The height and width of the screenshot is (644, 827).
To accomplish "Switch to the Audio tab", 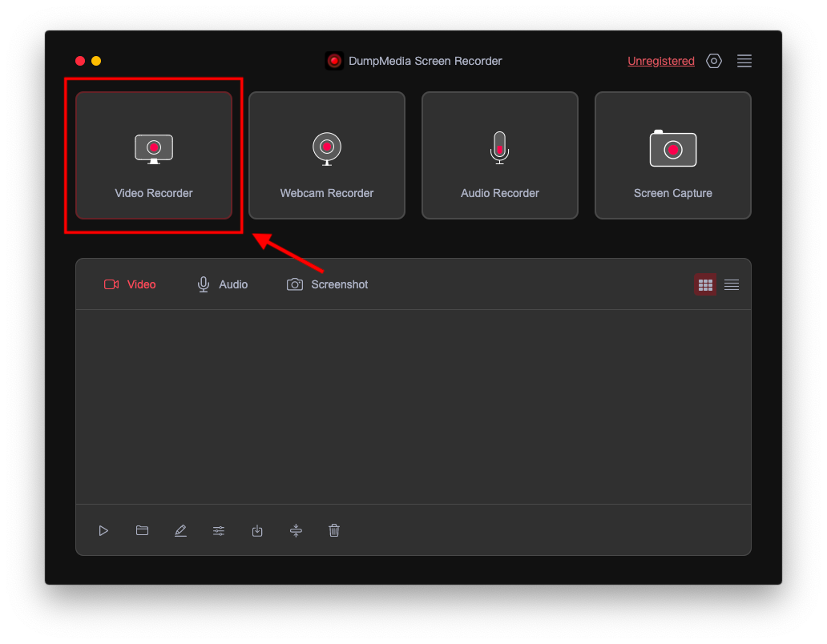I will (222, 284).
